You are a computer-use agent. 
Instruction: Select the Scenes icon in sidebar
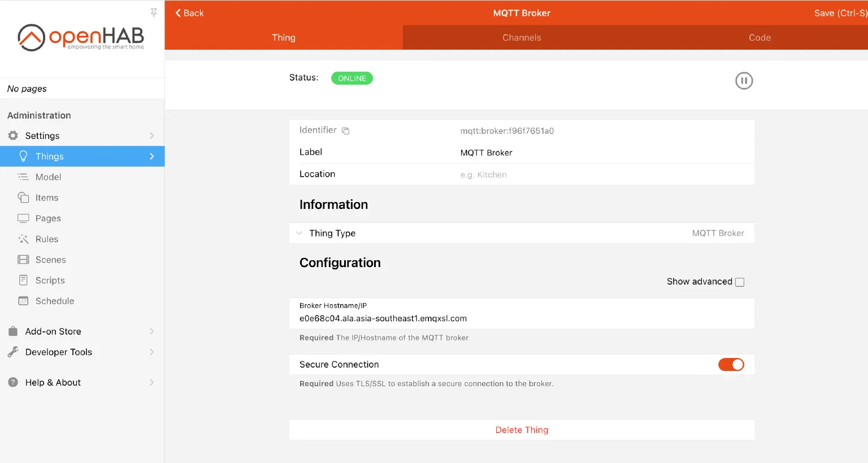(23, 259)
